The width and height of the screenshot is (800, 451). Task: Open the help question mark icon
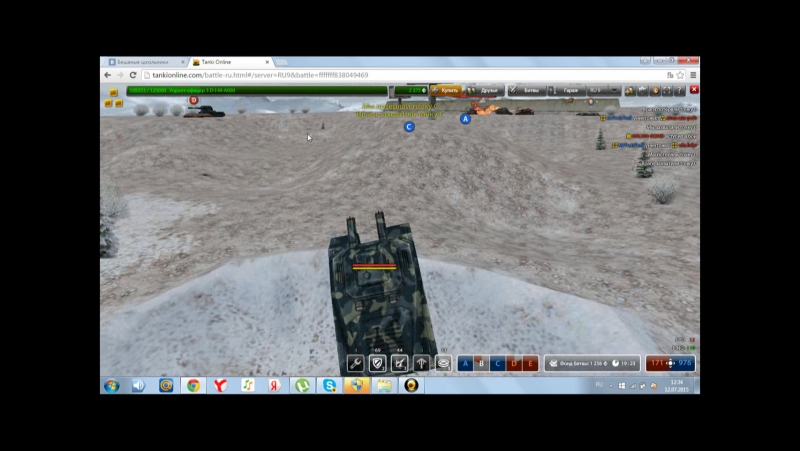click(680, 90)
